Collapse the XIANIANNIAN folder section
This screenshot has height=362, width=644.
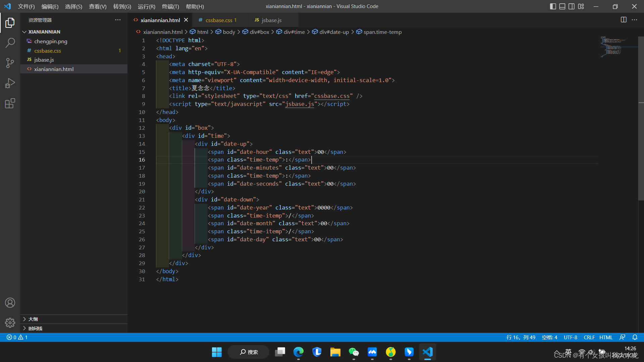(74, 32)
